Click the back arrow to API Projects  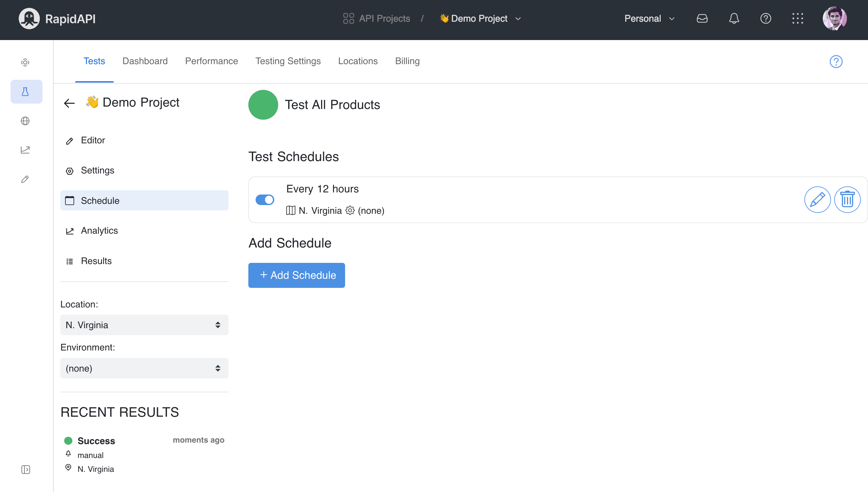69,102
